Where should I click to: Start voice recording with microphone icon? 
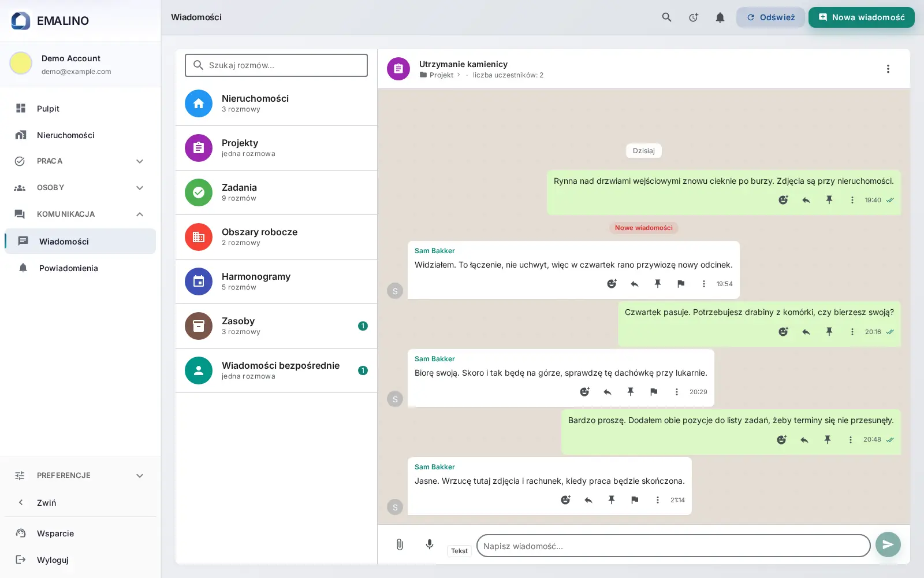click(x=430, y=544)
